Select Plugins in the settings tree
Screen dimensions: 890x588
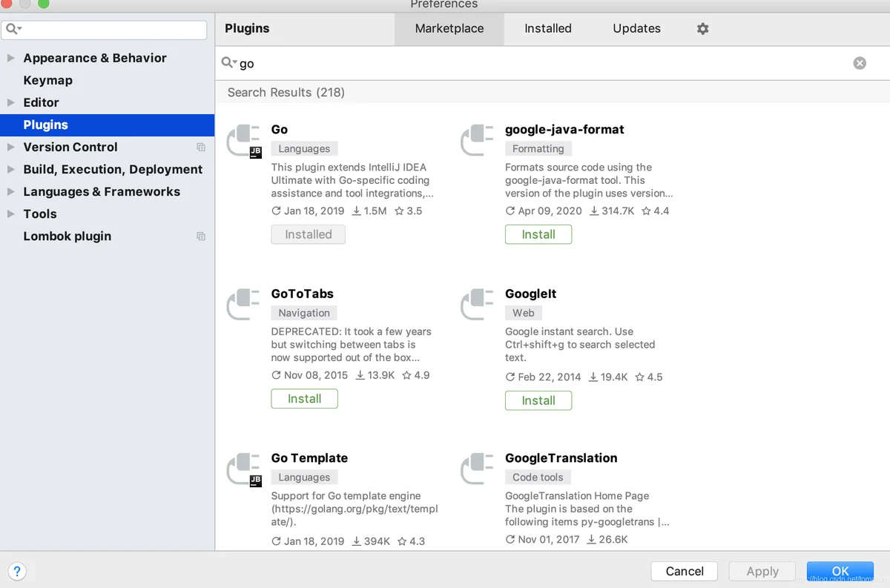pyautogui.click(x=108, y=125)
